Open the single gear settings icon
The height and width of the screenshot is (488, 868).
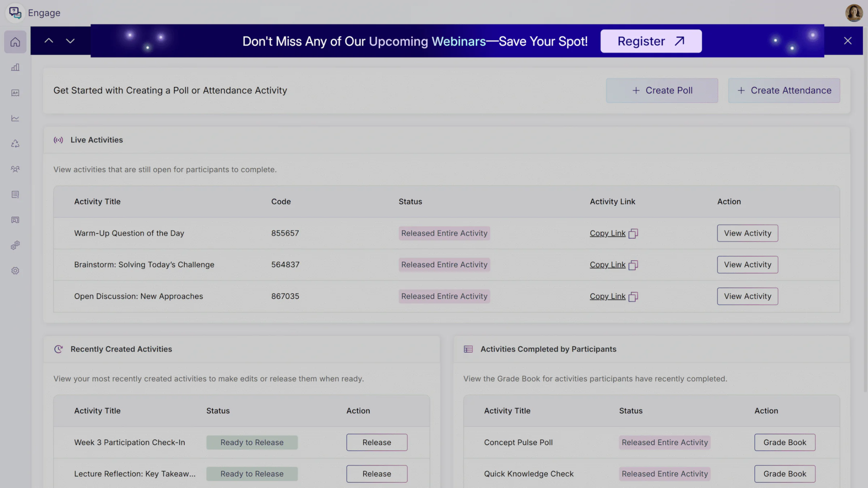(x=15, y=271)
